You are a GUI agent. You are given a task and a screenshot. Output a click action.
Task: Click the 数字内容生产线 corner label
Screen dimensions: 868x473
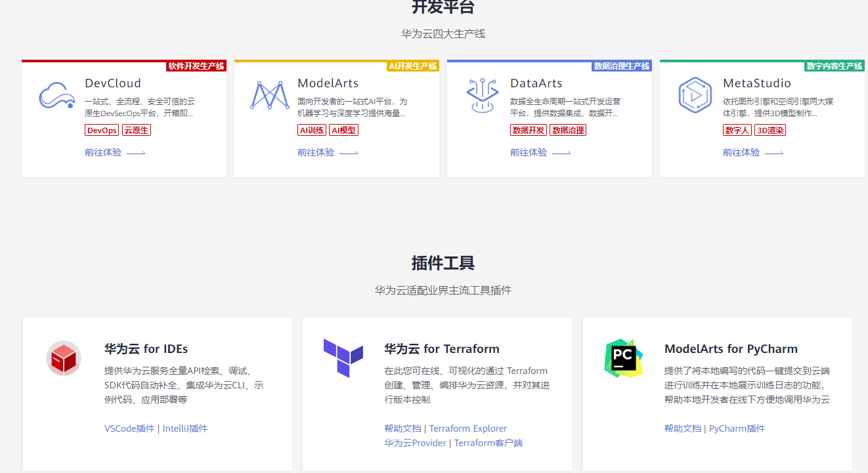tap(835, 66)
